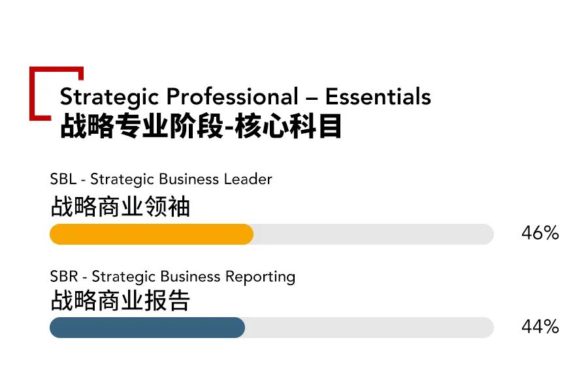Click the 44% pass rate value
This screenshot has width=588, height=385.
coord(540,327)
